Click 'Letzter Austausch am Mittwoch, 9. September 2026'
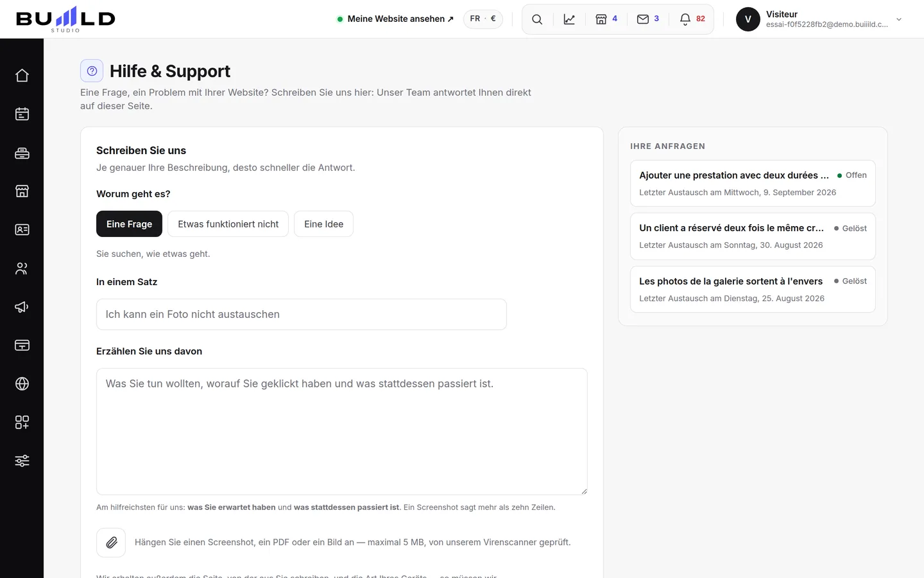Viewport: 924px width, 578px height. [x=737, y=193]
